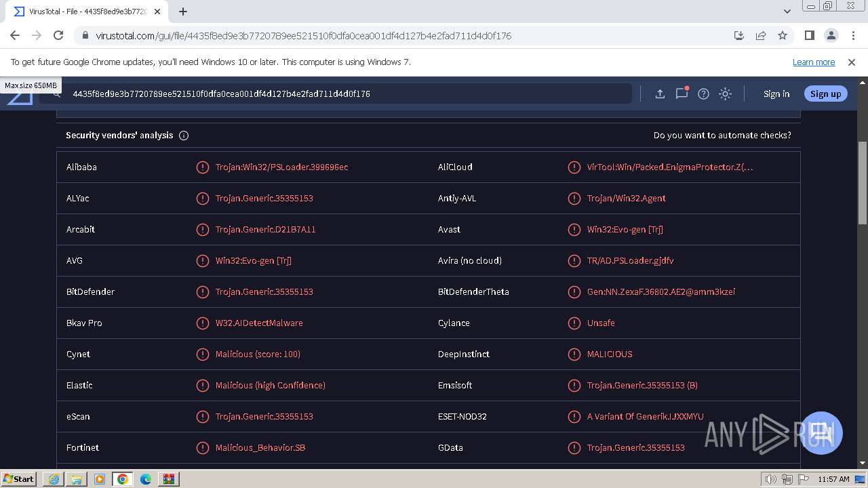Click the alert icon in the GData row
Image resolution: width=868 pixels, height=488 pixels.
pyautogui.click(x=574, y=447)
